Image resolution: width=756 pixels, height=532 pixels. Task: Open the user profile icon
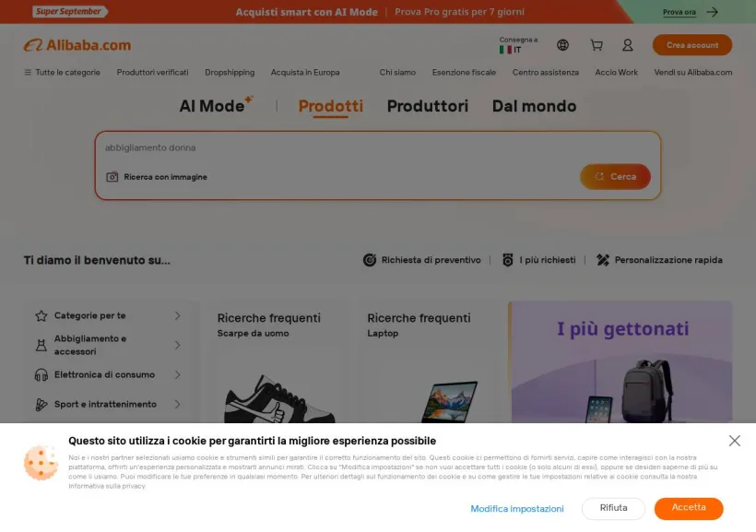pyautogui.click(x=627, y=45)
